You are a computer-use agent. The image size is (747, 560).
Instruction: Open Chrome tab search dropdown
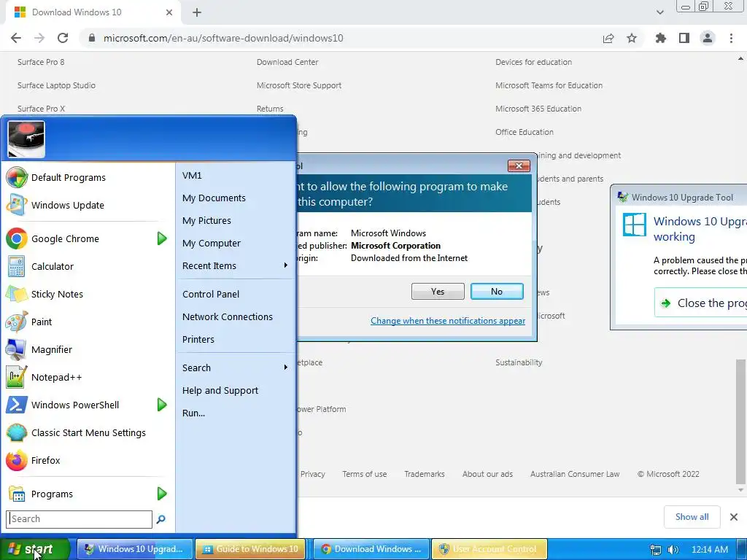pyautogui.click(x=659, y=12)
